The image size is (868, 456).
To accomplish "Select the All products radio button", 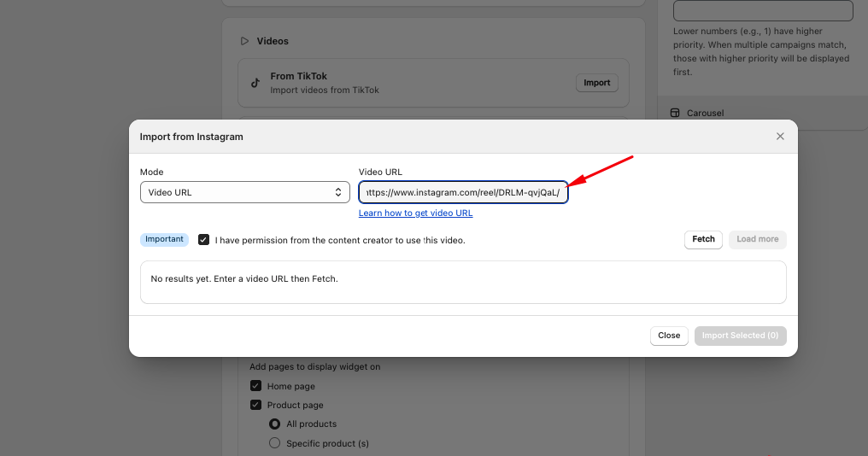I will [x=274, y=424].
